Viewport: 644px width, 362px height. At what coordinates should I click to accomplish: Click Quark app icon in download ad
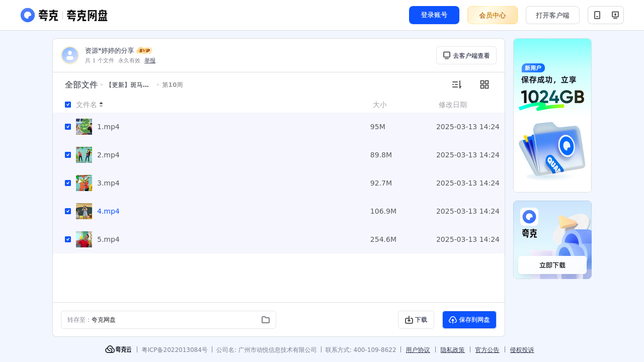click(529, 217)
